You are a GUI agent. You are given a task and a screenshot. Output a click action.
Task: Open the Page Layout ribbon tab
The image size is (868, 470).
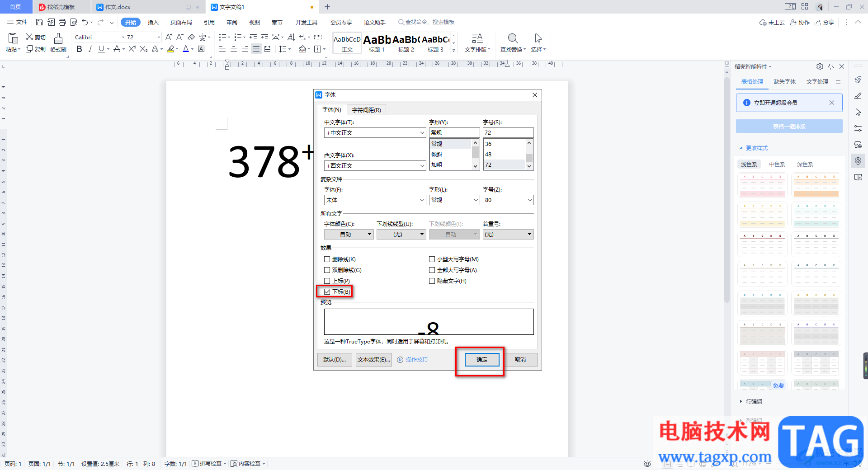[x=181, y=22]
